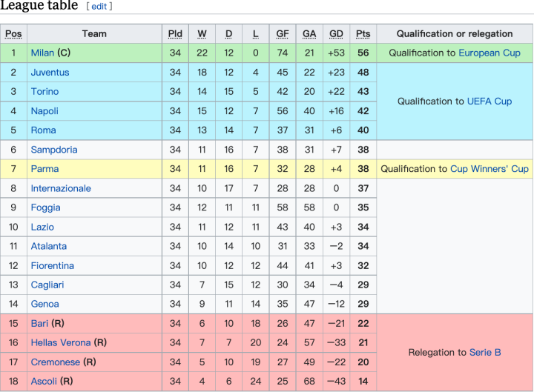Click the GF column header

pyautogui.click(x=283, y=34)
